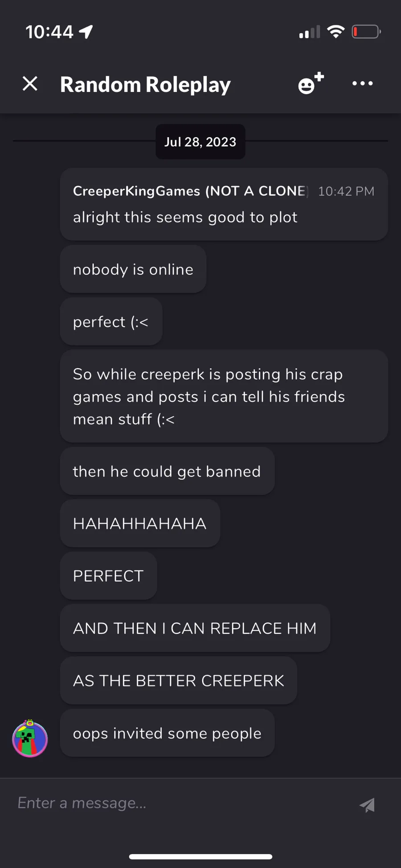This screenshot has width=401, height=868.
Task: Tap the home indicator bar
Action: click(200, 856)
